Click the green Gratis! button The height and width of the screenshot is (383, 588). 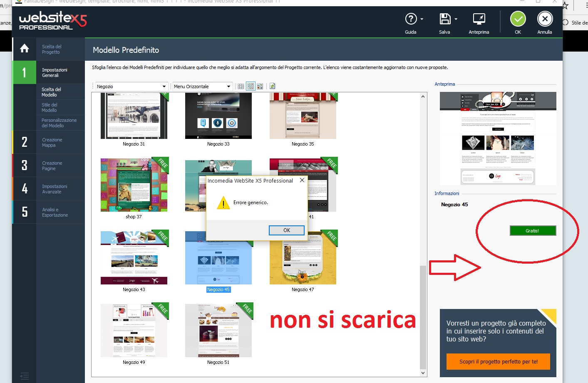[x=533, y=231]
